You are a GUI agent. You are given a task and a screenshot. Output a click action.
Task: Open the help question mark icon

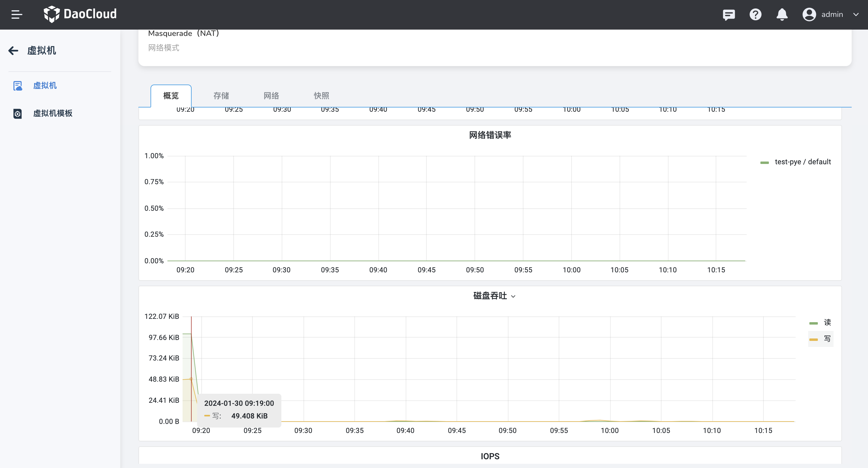pos(755,14)
